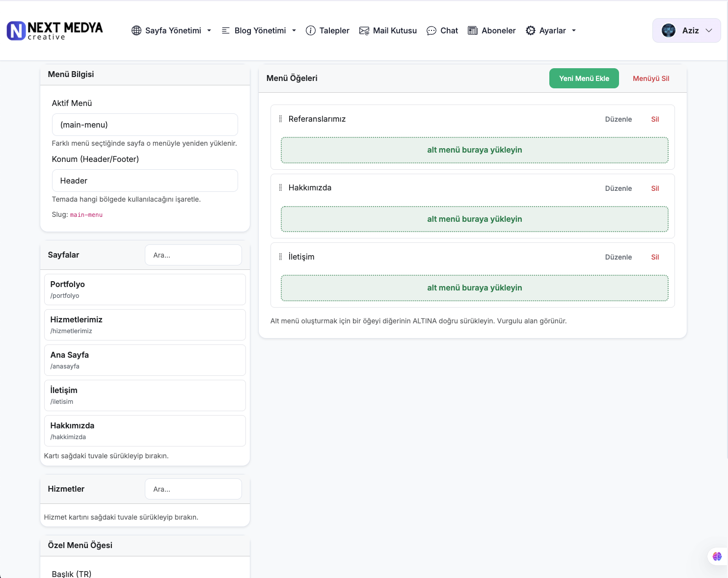
Task: Click the speech bubble Chat icon
Action: tap(431, 30)
